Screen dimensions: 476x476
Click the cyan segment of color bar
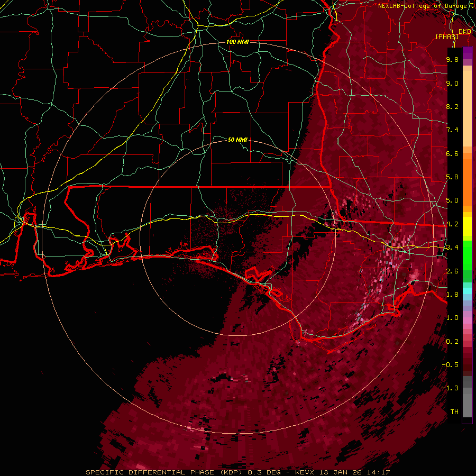tap(467, 291)
